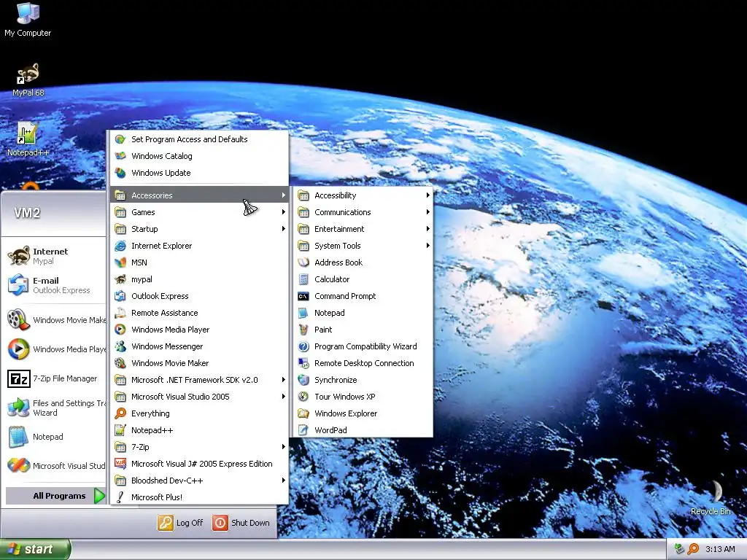Click Safely Remove Hardware tray icon
This screenshot has height=560, width=747.
680,549
